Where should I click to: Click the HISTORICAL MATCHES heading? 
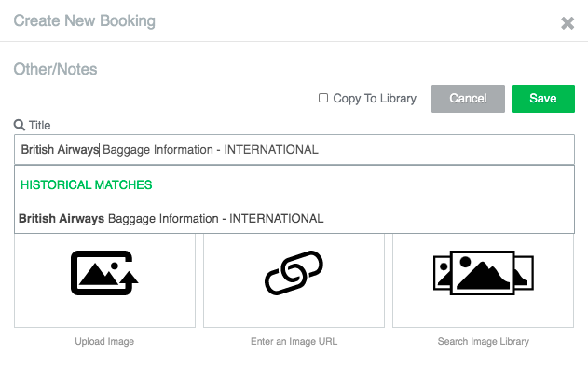87,184
